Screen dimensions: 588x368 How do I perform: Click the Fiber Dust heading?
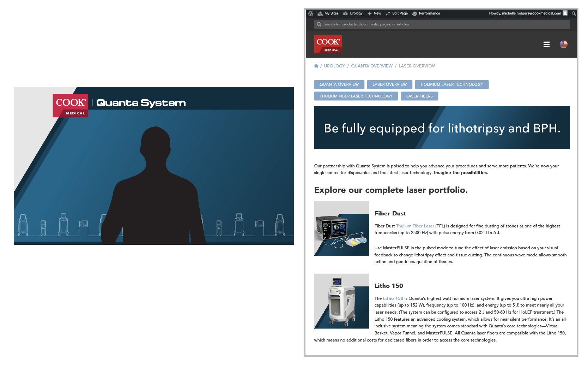click(x=390, y=213)
